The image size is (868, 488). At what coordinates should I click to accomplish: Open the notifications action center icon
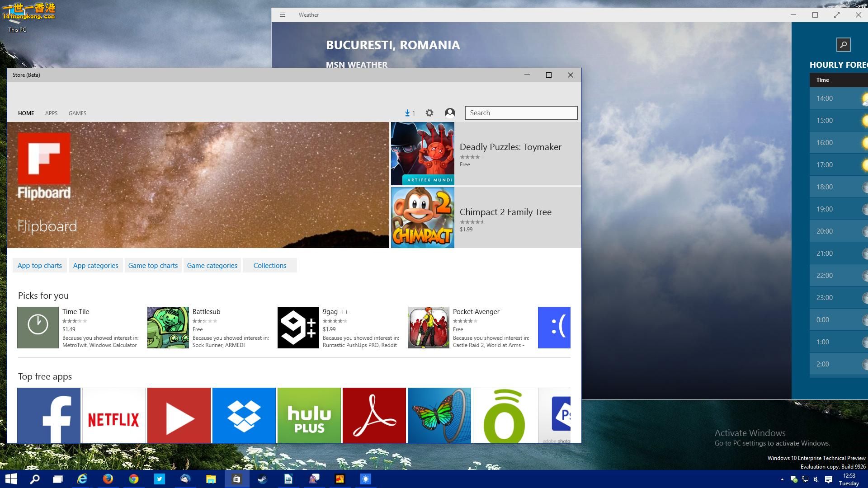pos(829,479)
